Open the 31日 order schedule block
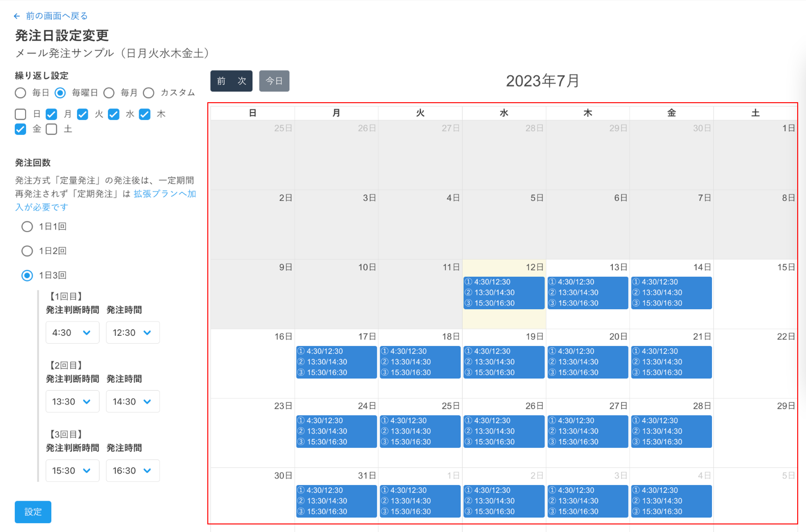Viewport: 806px width, 532px height. click(336, 501)
